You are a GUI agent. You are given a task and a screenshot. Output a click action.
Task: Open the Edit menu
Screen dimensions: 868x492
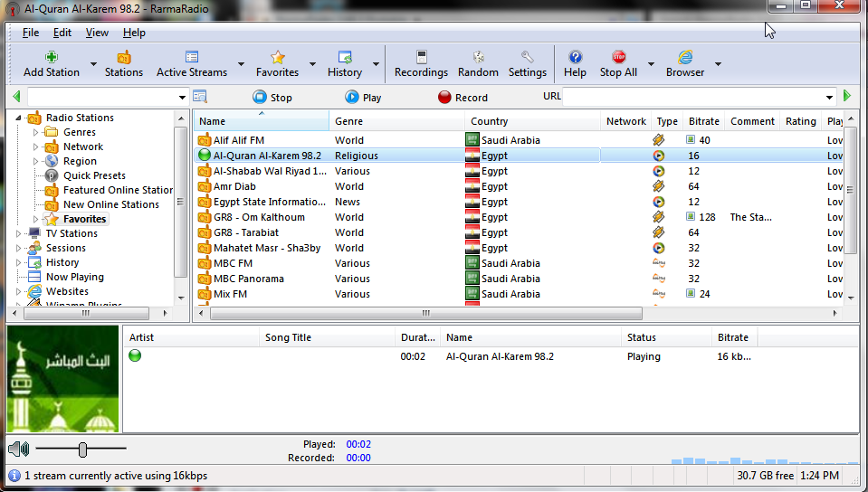pyautogui.click(x=62, y=33)
